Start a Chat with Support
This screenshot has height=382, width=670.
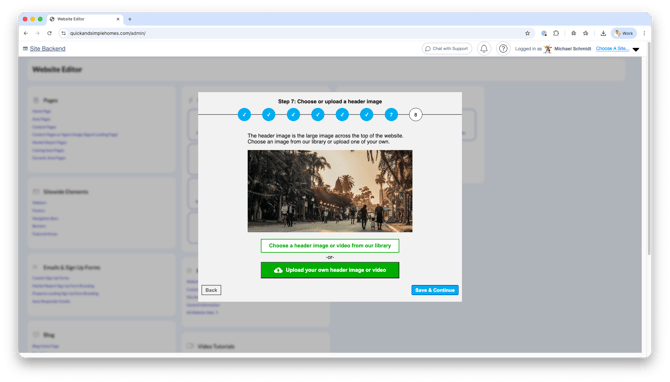(x=447, y=49)
